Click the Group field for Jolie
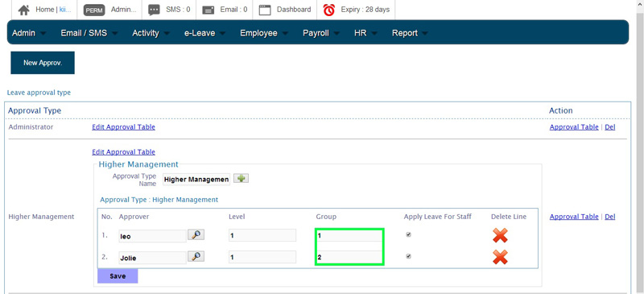The width and height of the screenshot is (644, 294). (349, 258)
